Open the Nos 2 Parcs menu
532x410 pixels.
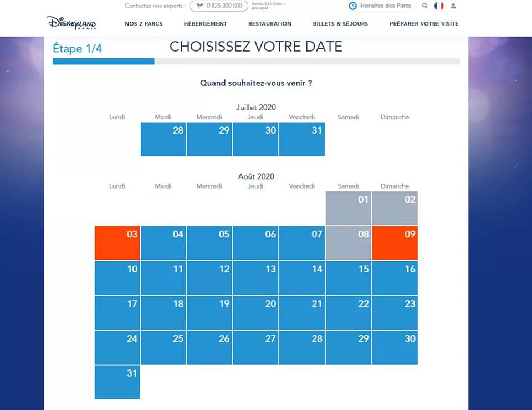[144, 24]
